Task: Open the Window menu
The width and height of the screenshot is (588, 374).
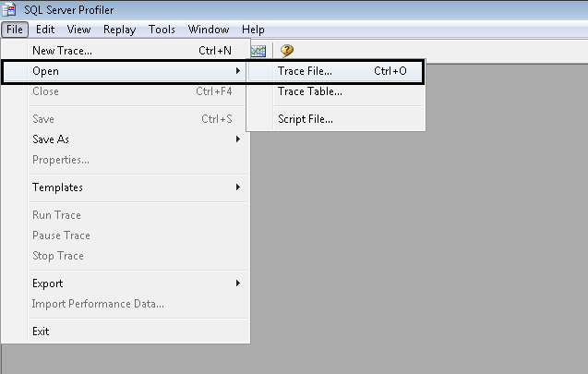Action: point(209,30)
